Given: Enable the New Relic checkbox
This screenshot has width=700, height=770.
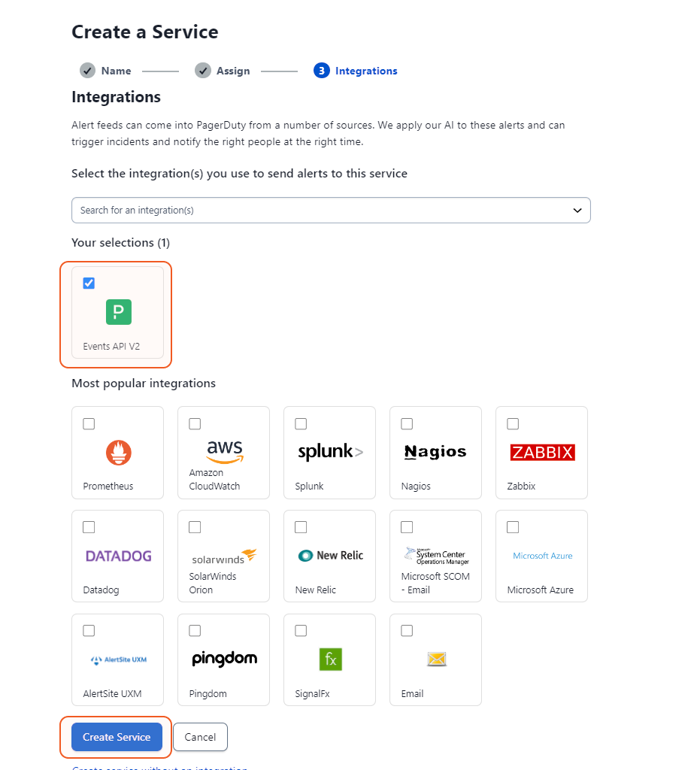Looking at the screenshot, I should pyautogui.click(x=301, y=527).
